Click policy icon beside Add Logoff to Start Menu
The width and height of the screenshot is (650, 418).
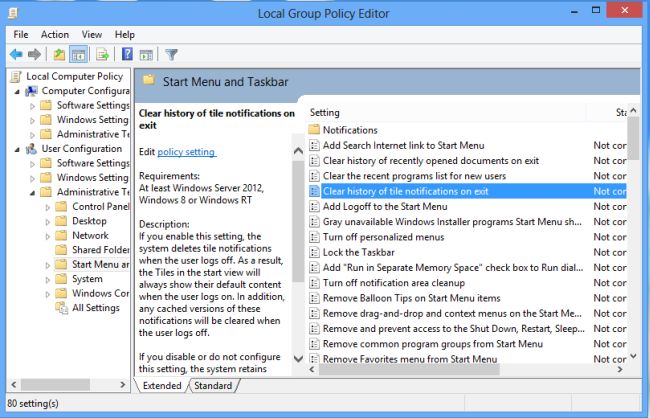point(315,207)
